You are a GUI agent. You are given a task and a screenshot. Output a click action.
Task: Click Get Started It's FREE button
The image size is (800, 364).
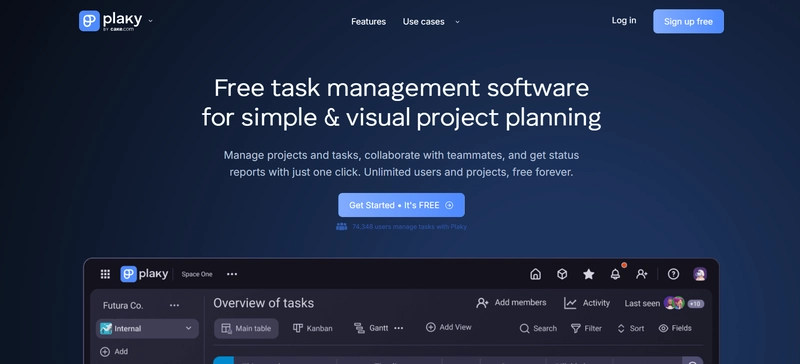click(401, 205)
